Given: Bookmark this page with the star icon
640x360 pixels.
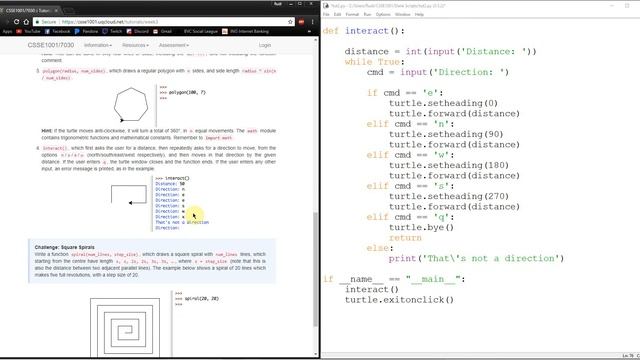Looking at the screenshot, I should pos(290,22).
